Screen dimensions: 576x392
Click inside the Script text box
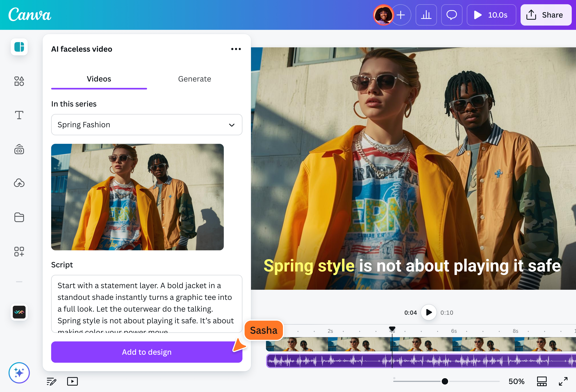(147, 304)
